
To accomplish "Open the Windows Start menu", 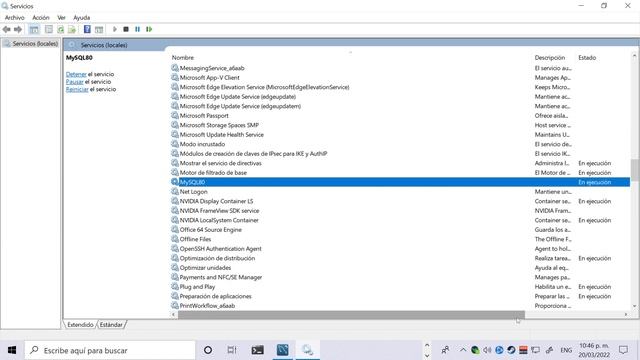I will pos(12,350).
